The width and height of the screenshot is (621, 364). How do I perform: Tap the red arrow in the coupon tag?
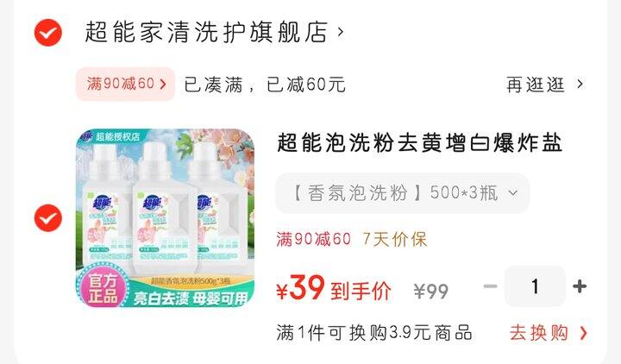(x=163, y=84)
